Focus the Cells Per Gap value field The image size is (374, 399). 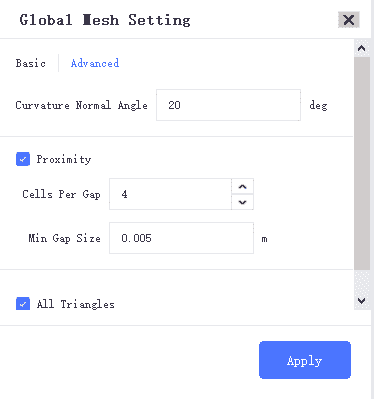[170, 194]
